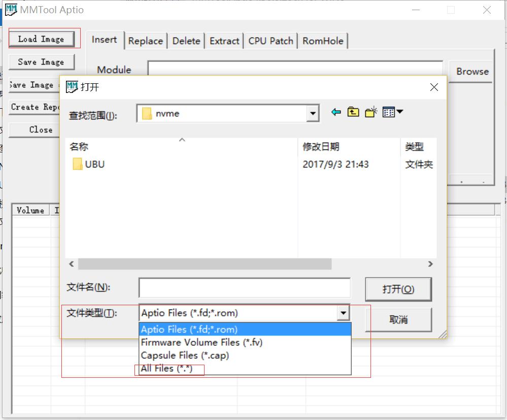
Task: Select All Files (*.*) option
Action: (166, 369)
